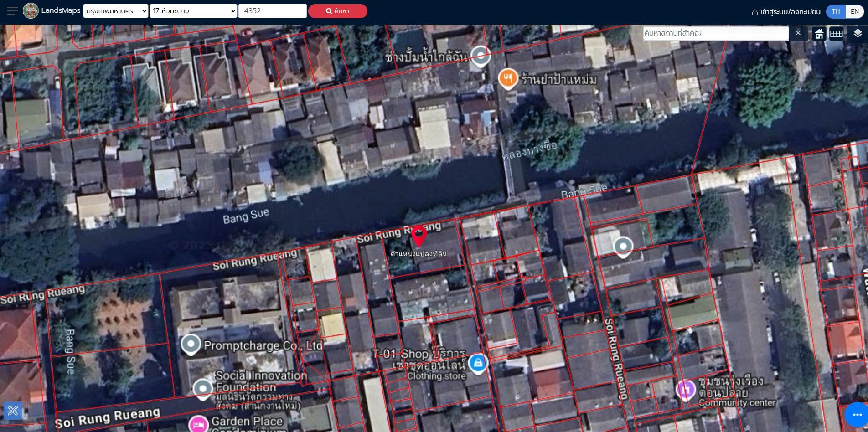Click the Garden Place label text
The width and height of the screenshot is (868, 432).
247,422
